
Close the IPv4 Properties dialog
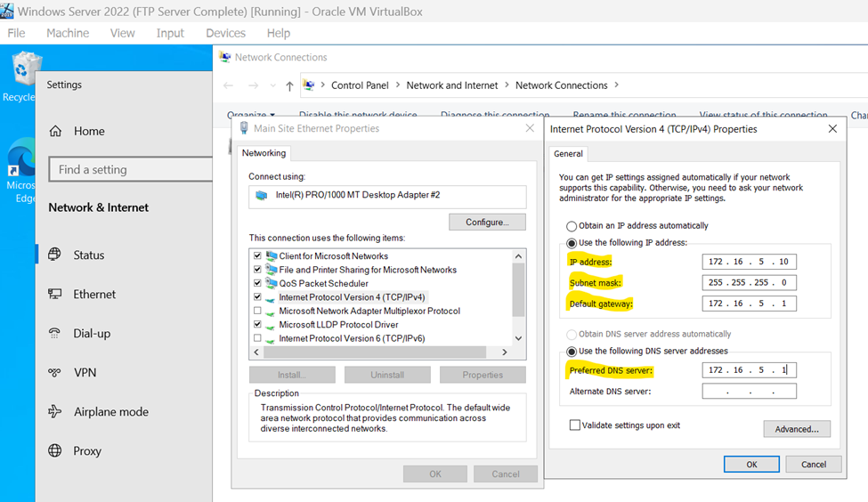832,128
